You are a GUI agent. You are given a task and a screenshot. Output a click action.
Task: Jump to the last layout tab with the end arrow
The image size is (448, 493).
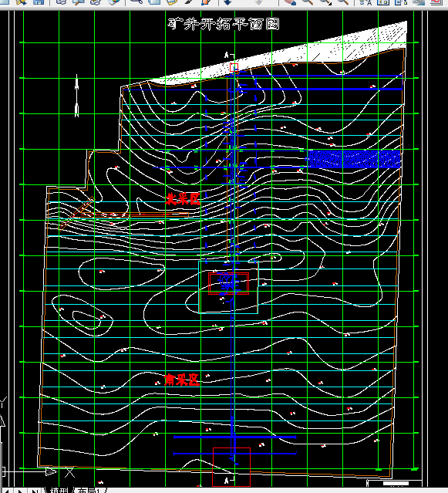(34, 491)
